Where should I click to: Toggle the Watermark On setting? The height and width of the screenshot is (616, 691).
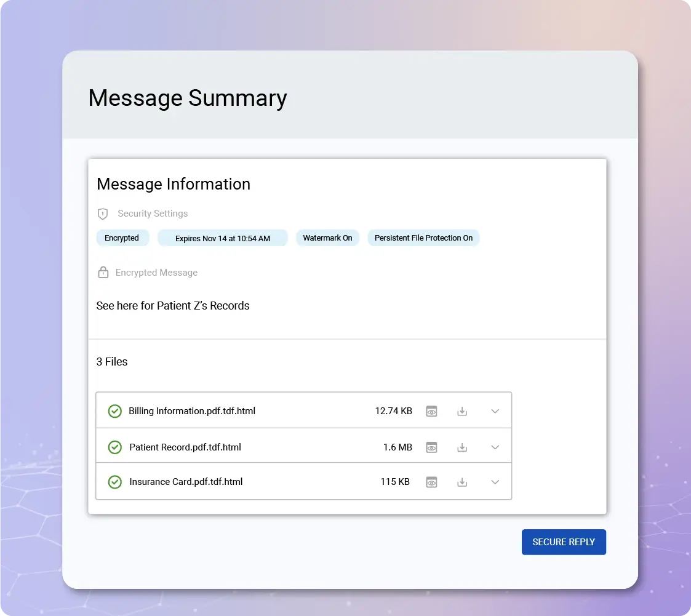(327, 238)
